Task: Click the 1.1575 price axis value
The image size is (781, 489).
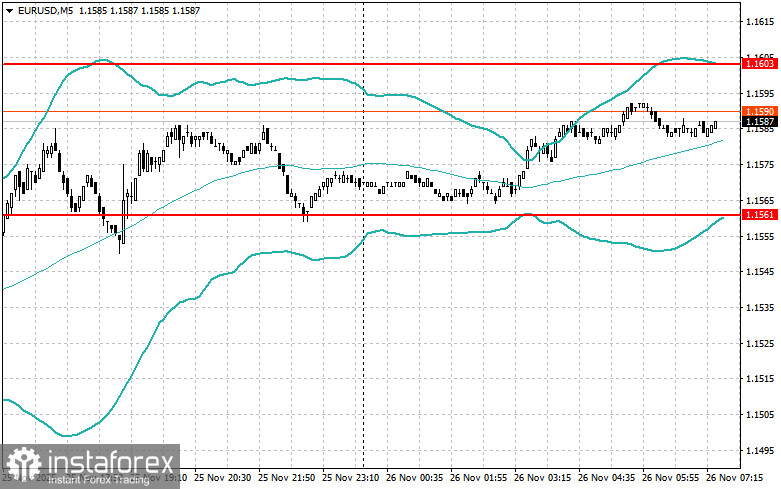Action: [x=760, y=165]
